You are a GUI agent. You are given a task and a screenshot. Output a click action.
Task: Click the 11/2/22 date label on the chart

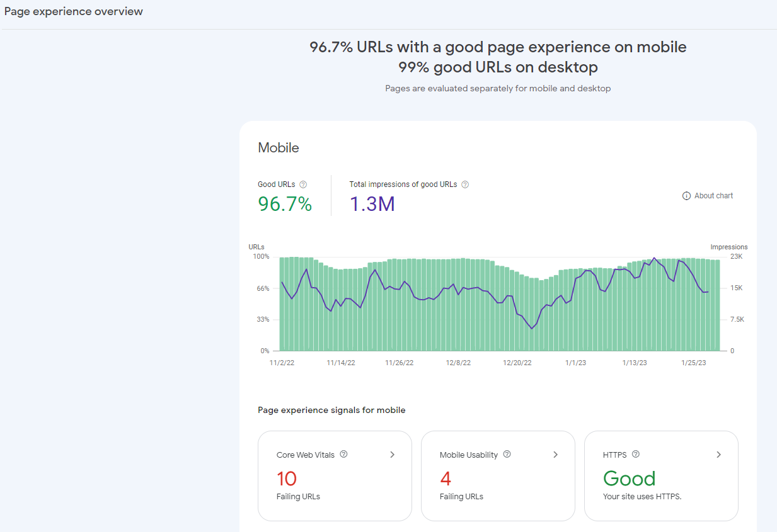[x=282, y=362]
